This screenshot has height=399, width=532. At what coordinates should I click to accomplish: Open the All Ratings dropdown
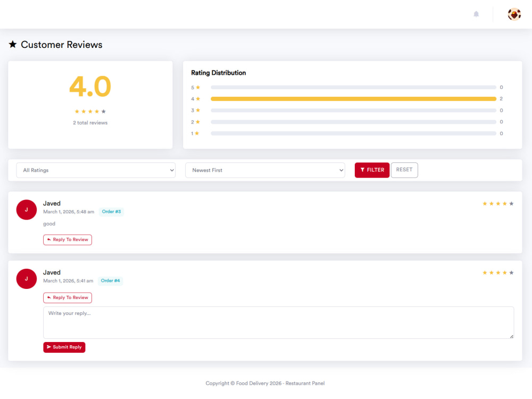pos(96,170)
